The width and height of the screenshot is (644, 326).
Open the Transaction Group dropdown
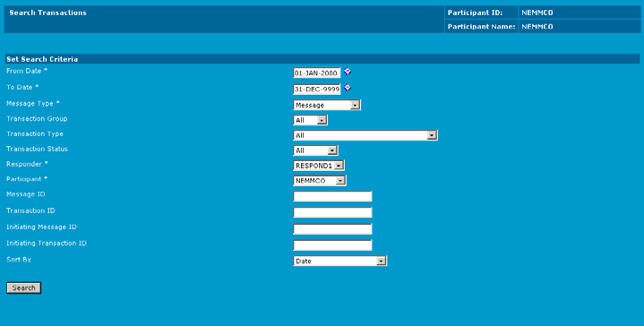coord(310,120)
